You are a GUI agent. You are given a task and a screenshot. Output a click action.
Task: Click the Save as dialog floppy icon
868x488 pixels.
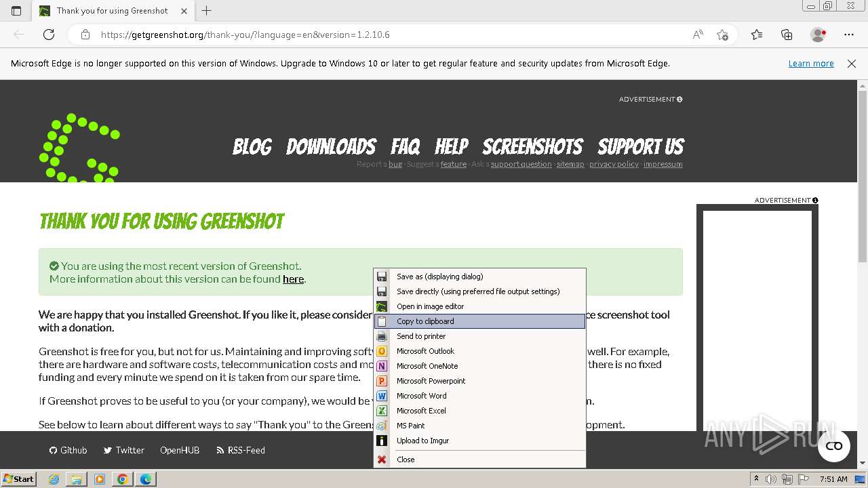[x=382, y=277]
